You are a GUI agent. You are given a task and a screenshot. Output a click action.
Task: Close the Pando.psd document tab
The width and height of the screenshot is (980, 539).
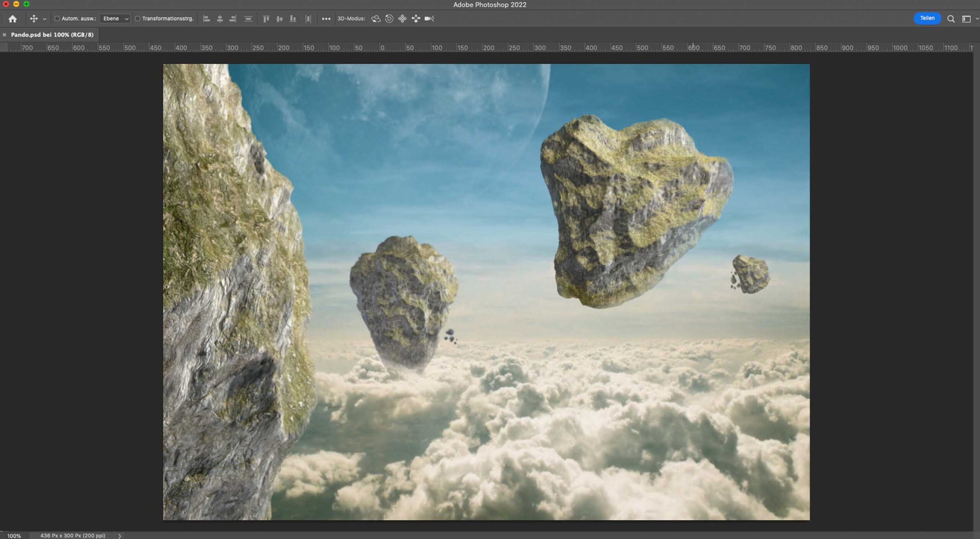pos(5,35)
